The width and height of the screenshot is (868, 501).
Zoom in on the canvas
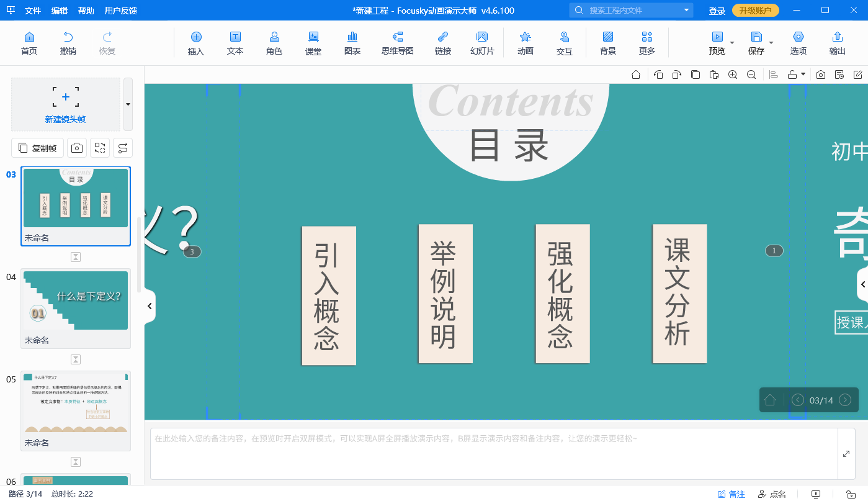point(733,74)
